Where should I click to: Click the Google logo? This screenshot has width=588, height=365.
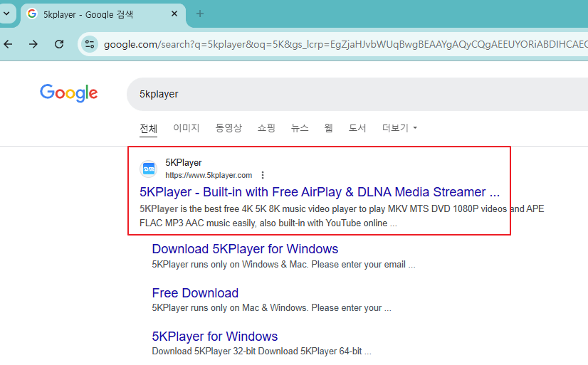69,93
